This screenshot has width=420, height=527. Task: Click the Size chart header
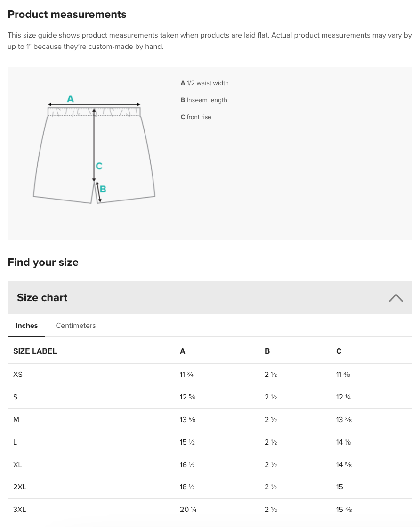tap(42, 298)
